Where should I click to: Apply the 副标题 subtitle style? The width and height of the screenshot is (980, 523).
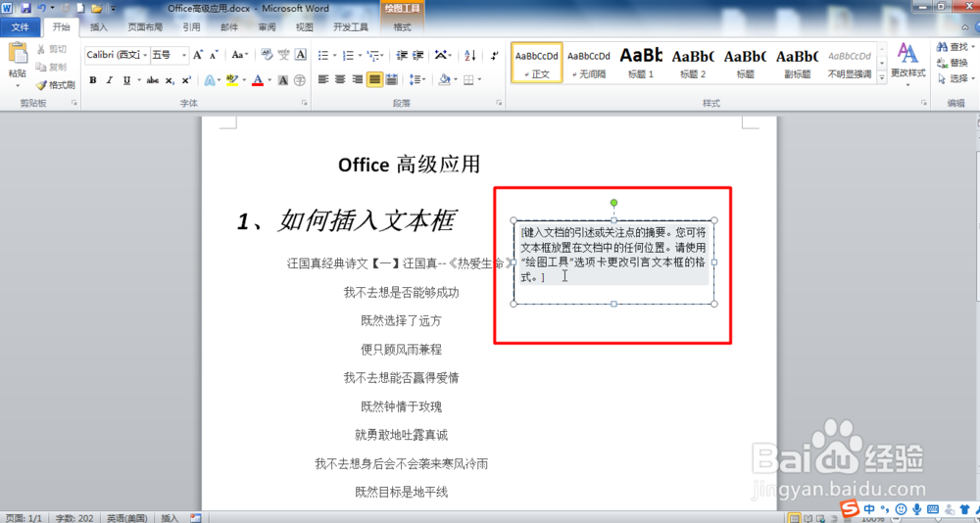797,63
